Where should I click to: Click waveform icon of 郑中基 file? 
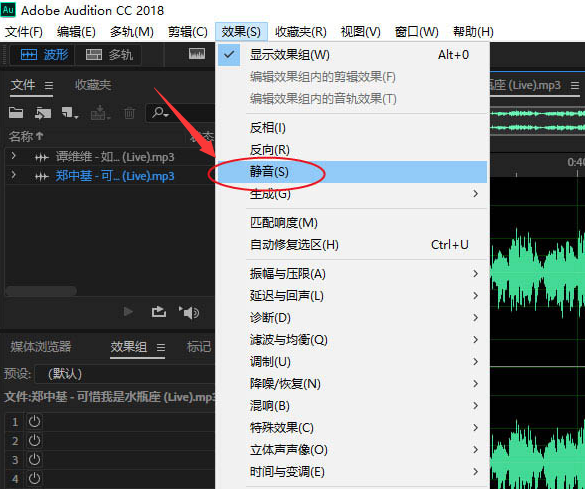tap(41, 176)
